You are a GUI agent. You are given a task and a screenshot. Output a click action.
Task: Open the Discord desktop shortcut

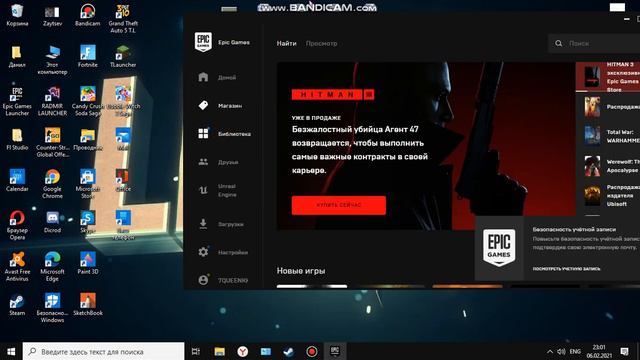[x=52, y=222]
